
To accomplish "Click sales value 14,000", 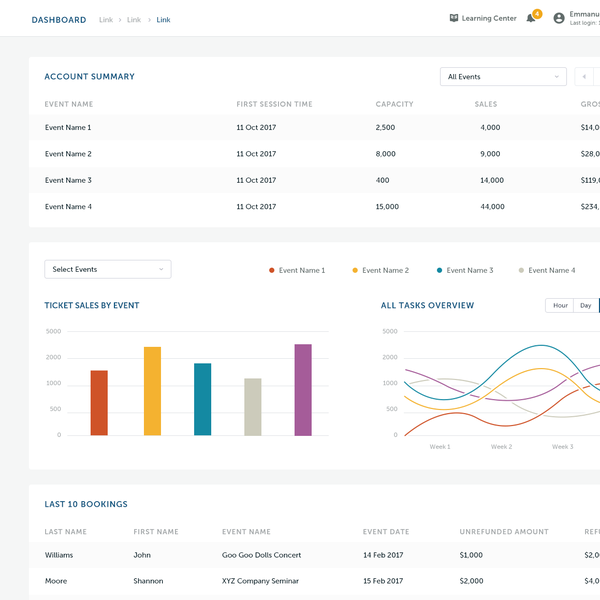I will [492, 180].
